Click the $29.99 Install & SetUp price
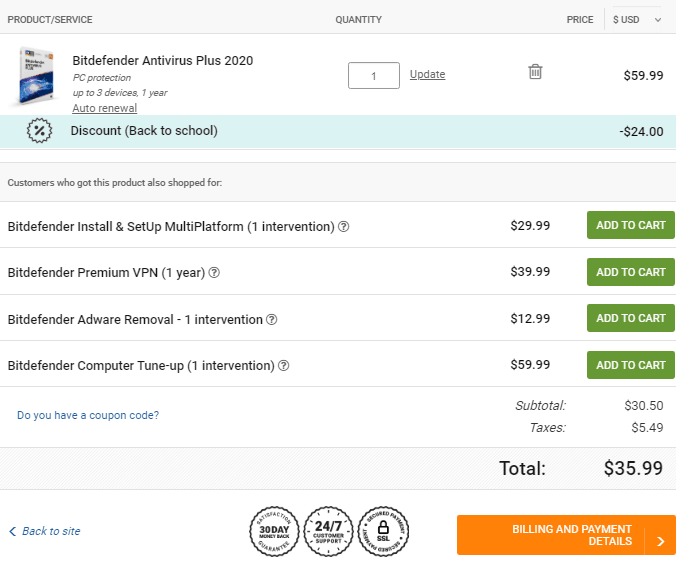This screenshot has width=683, height=567. coord(530,226)
